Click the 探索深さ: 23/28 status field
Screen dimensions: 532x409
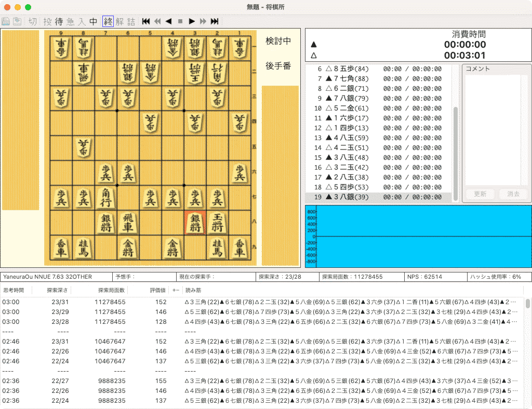pyautogui.click(x=287, y=277)
